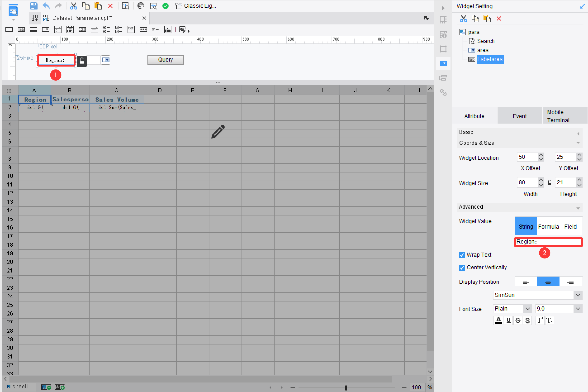Apply underline formatting in Widget Setting
This screenshot has width=588, height=392.
click(508, 320)
